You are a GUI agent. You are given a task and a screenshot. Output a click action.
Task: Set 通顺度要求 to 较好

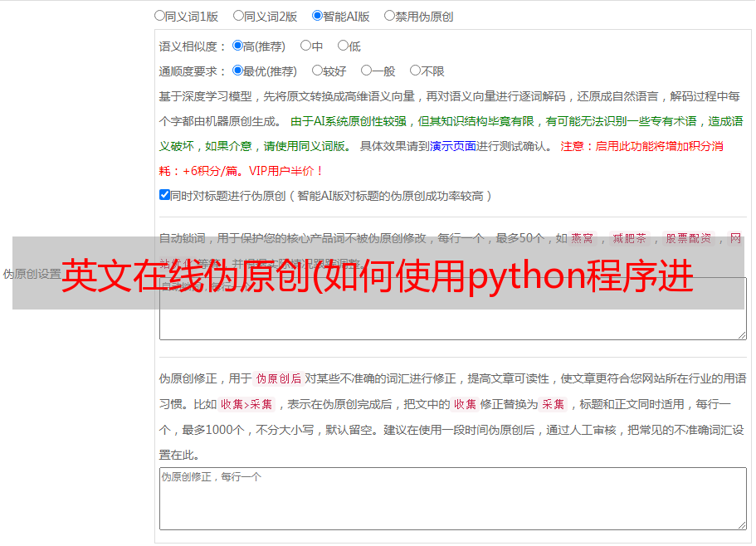pos(317,71)
